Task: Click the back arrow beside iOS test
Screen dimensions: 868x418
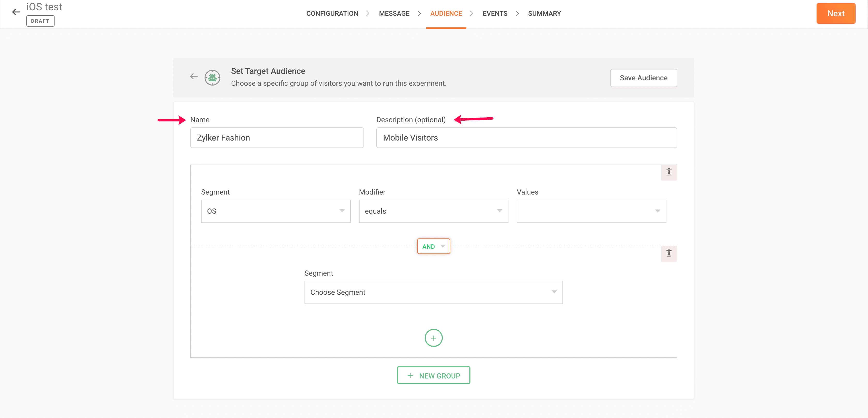Action: coord(16,12)
